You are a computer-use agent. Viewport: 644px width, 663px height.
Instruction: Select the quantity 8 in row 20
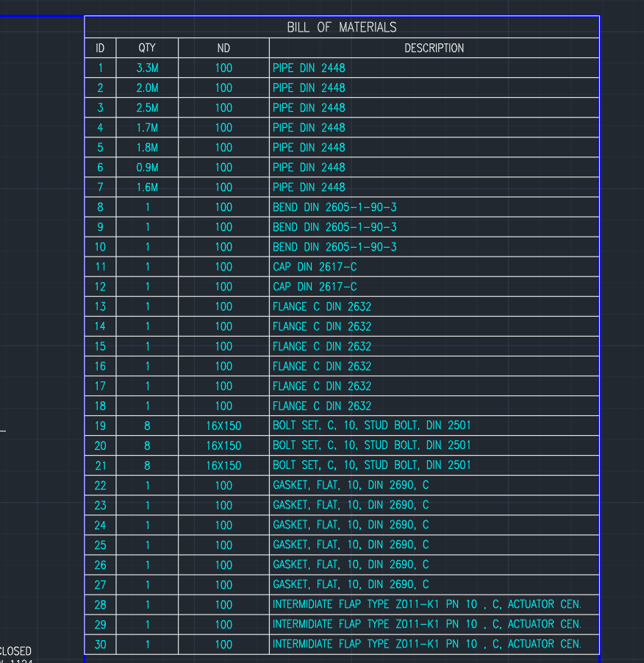point(146,445)
